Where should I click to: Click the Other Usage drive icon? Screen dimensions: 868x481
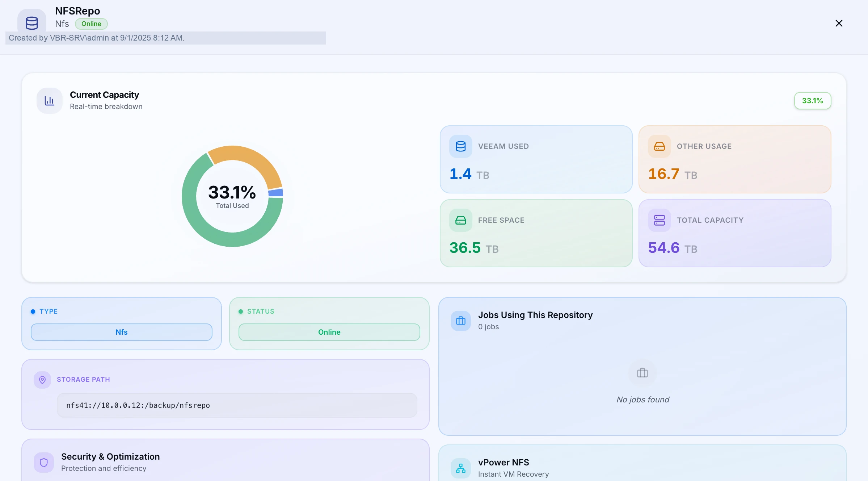[660, 146]
